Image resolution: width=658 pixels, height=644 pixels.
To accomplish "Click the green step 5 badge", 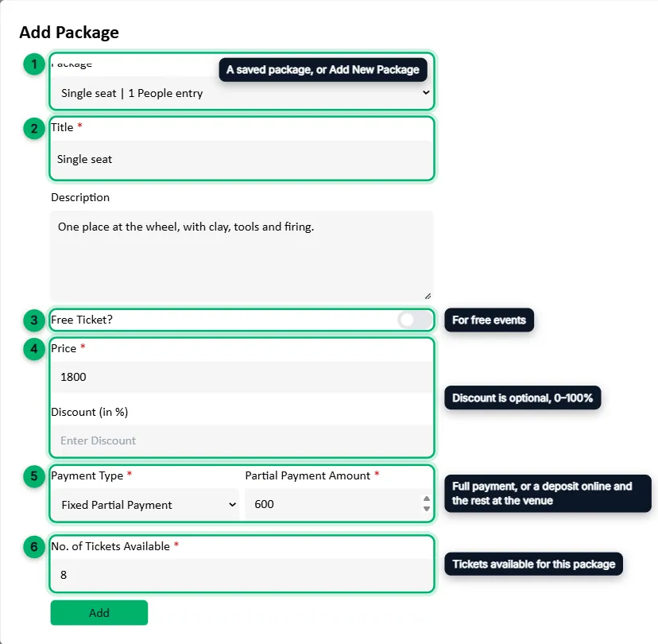I will [34, 476].
